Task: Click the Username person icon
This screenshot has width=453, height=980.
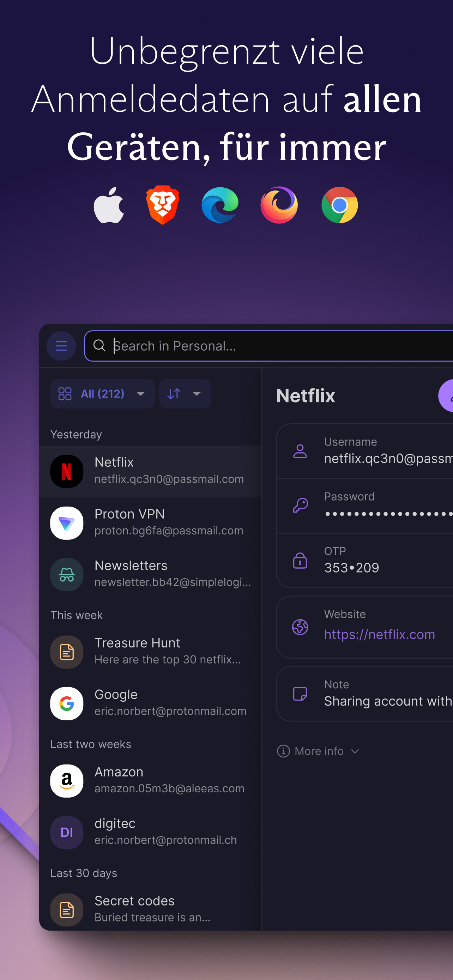Action: [x=300, y=451]
